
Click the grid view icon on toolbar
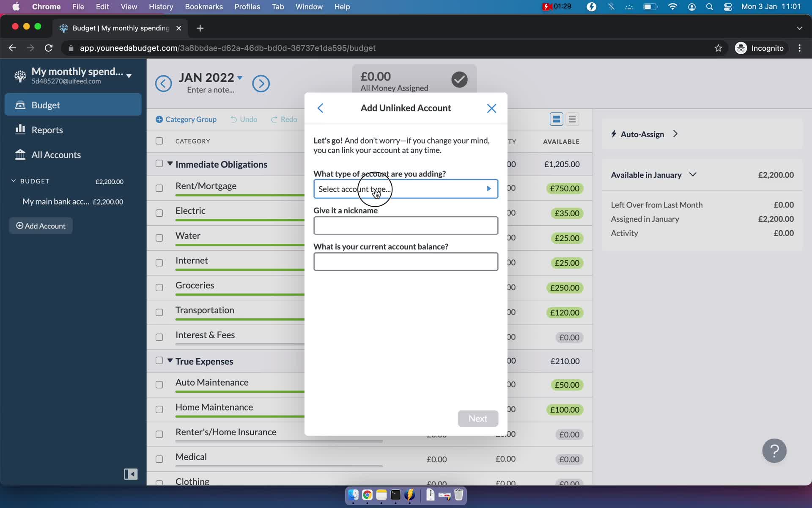point(555,119)
